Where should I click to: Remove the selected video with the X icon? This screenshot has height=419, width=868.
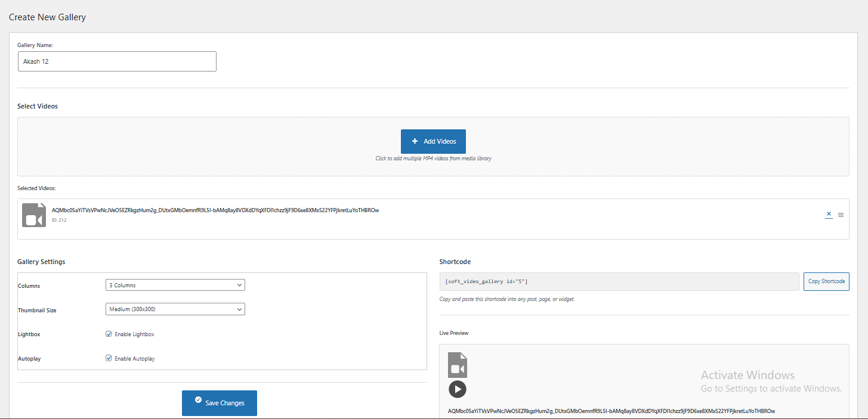click(829, 215)
